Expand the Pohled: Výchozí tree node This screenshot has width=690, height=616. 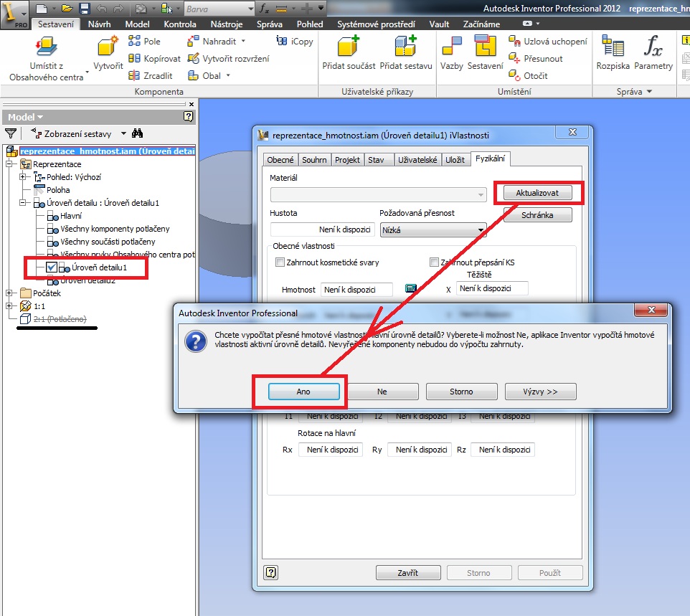coord(23,177)
